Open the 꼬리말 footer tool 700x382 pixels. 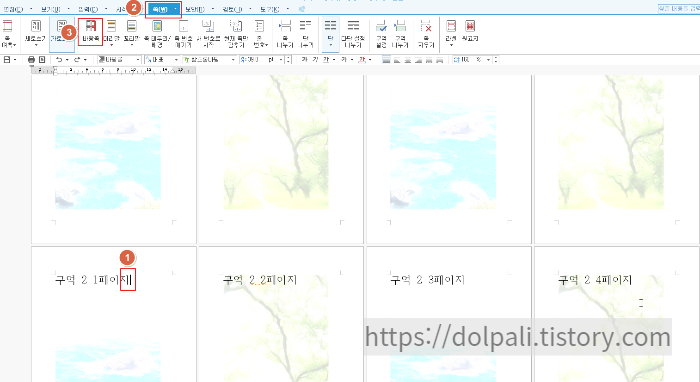pos(132,33)
